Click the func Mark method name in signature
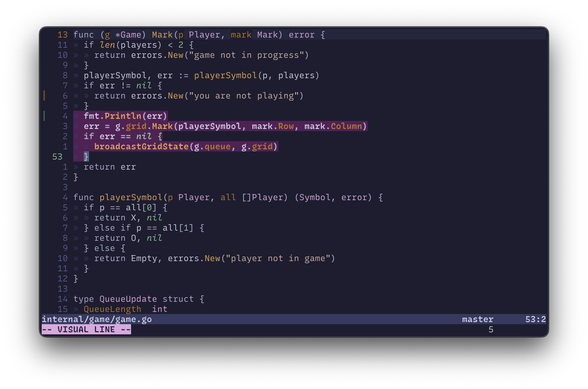The image size is (588, 389). click(x=162, y=35)
